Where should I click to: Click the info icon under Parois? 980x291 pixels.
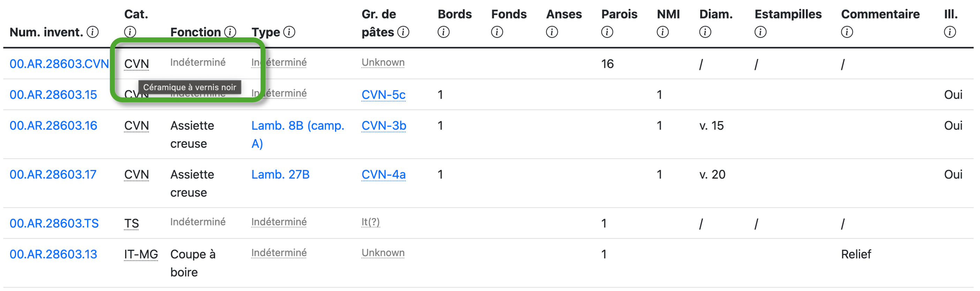coord(607,32)
